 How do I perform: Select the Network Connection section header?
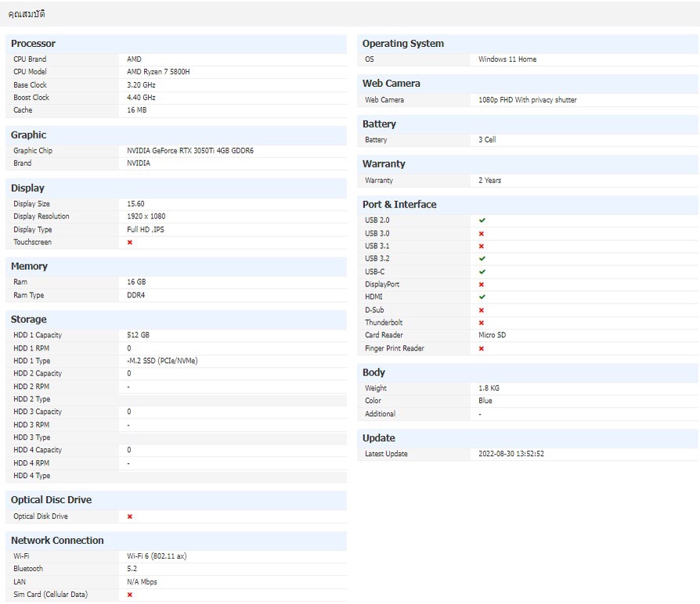click(x=57, y=541)
